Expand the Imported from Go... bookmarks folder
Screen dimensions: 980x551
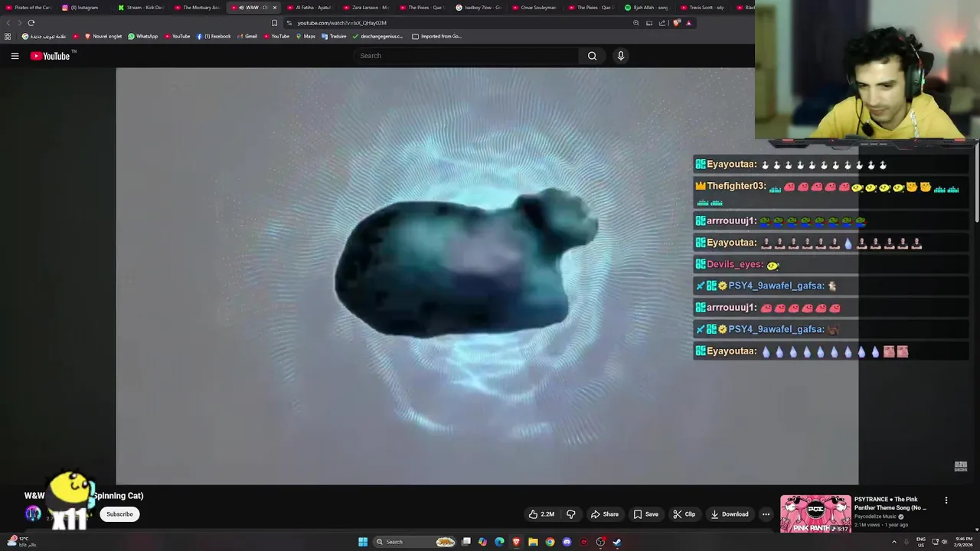[436, 36]
